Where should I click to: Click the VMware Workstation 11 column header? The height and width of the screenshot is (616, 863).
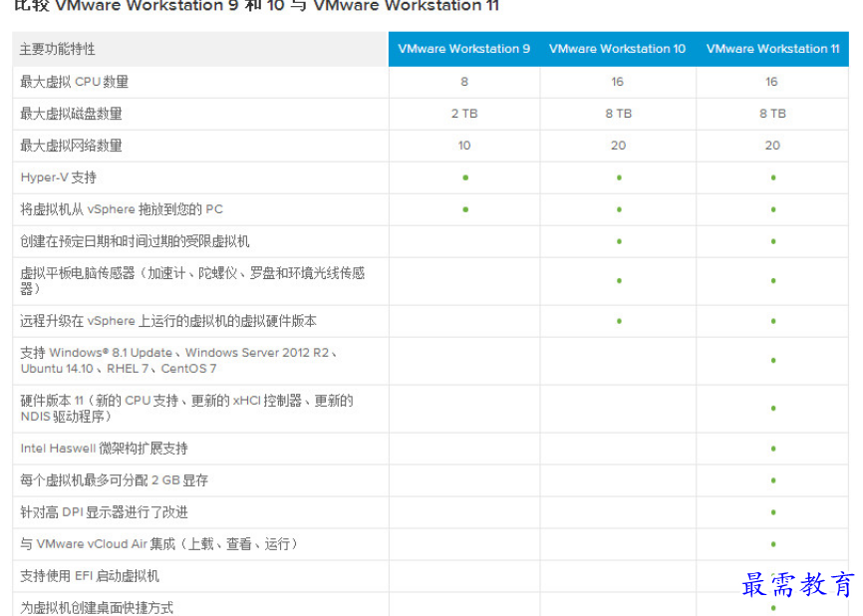[772, 49]
